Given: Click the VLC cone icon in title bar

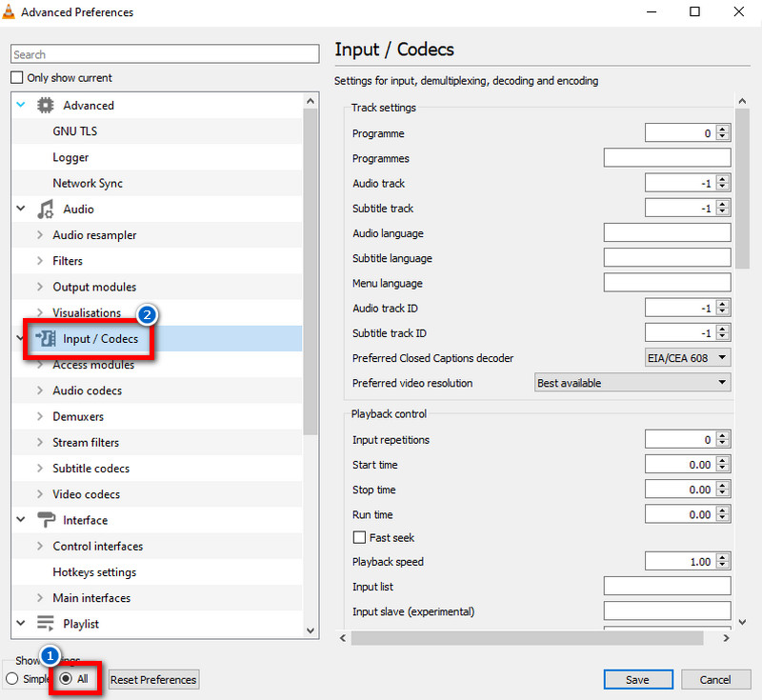Looking at the screenshot, I should pyautogui.click(x=9, y=11).
